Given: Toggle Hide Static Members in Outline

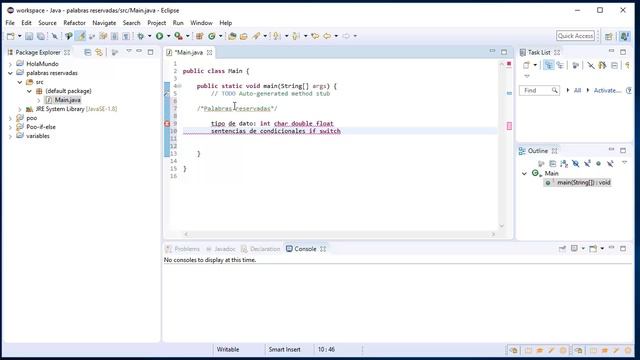Looking at the screenshot, I should pos(587,164).
